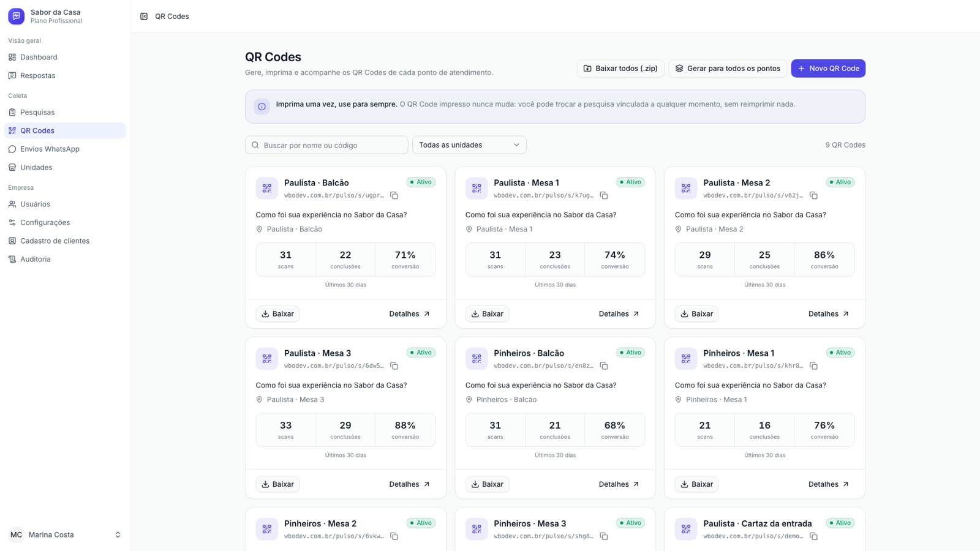Open Usuários in the sidebar

point(65,204)
